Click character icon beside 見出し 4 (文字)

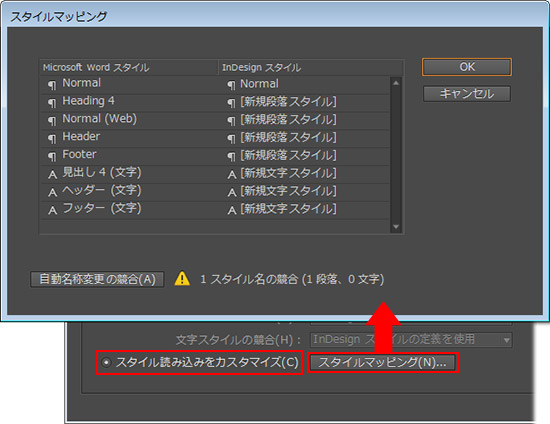tap(52, 174)
